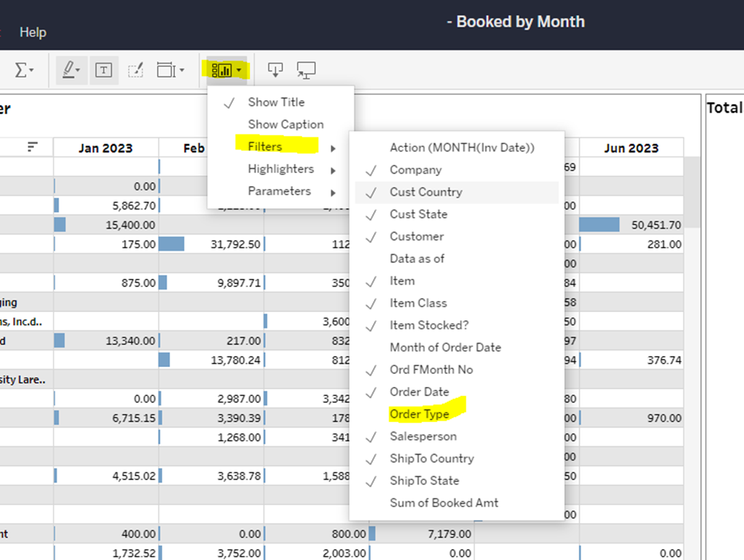
Task: Click the 50,451.70 bar in Jun 2023
Action: click(x=599, y=225)
